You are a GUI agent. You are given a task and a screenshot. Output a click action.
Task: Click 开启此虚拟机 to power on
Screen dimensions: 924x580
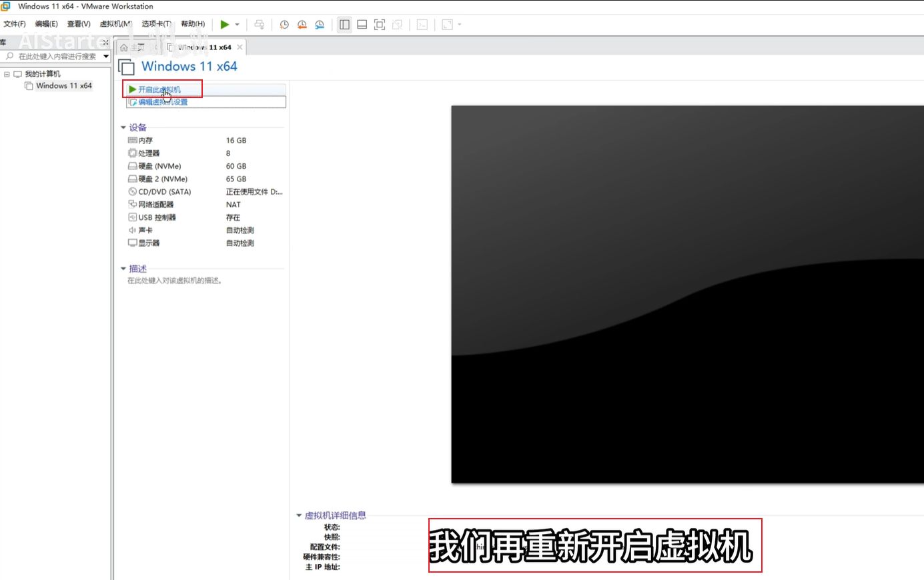[x=159, y=89]
